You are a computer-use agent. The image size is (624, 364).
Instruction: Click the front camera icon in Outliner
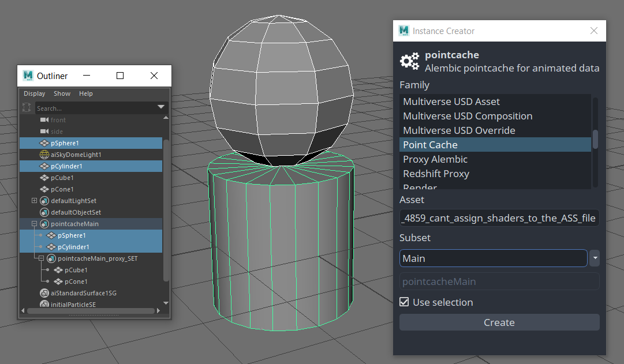click(44, 120)
